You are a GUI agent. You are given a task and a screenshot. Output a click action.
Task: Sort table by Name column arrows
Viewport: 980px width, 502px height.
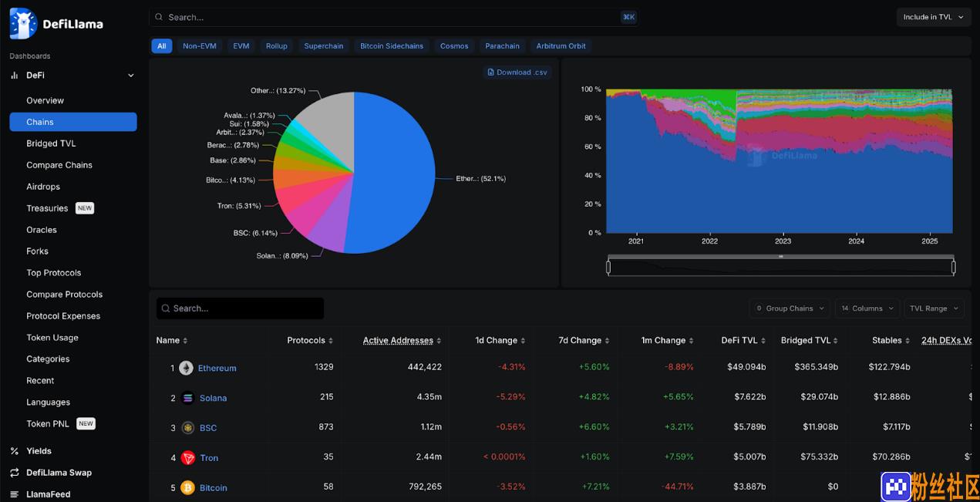pyautogui.click(x=185, y=341)
